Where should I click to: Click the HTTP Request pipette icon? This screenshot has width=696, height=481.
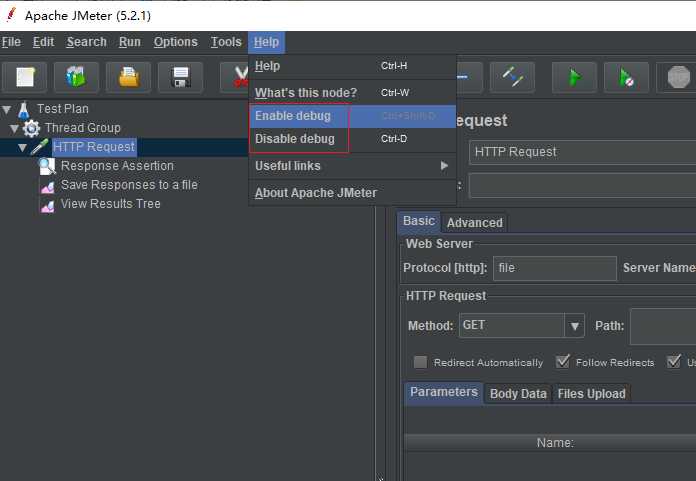[40, 147]
